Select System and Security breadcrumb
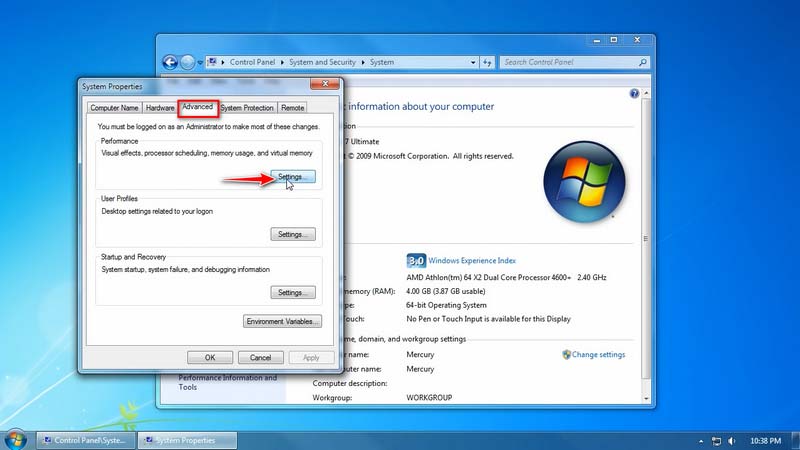The image size is (800, 450). click(x=322, y=62)
